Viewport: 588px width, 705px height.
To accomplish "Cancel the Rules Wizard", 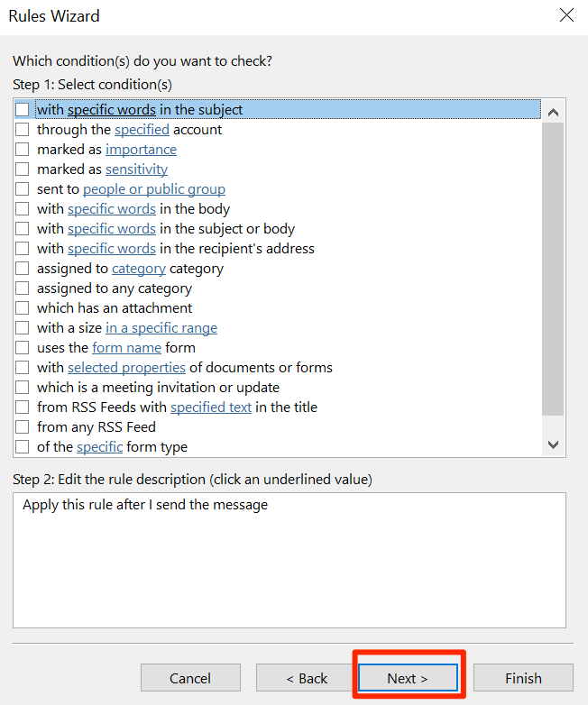I will click(x=190, y=678).
